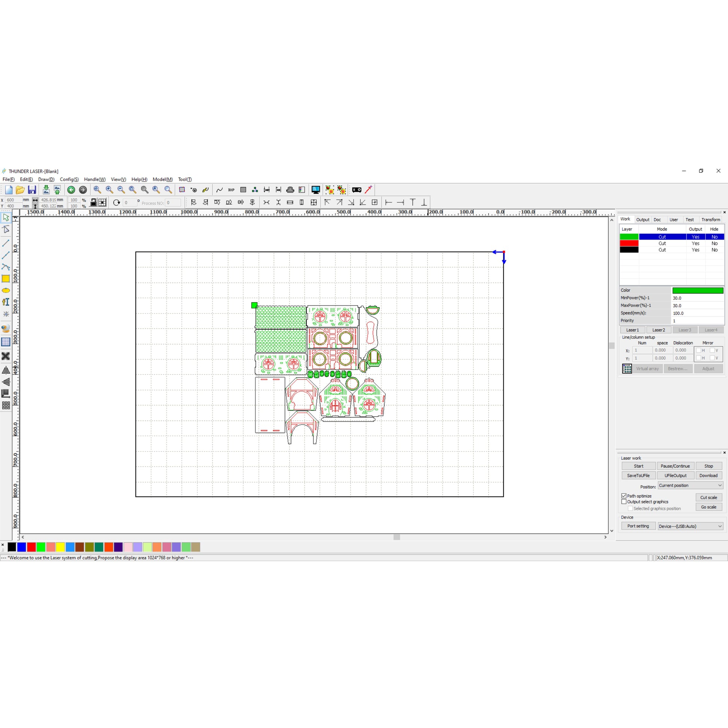Enable Output select graphics checkbox
This screenshot has height=728, width=728.
(624, 502)
